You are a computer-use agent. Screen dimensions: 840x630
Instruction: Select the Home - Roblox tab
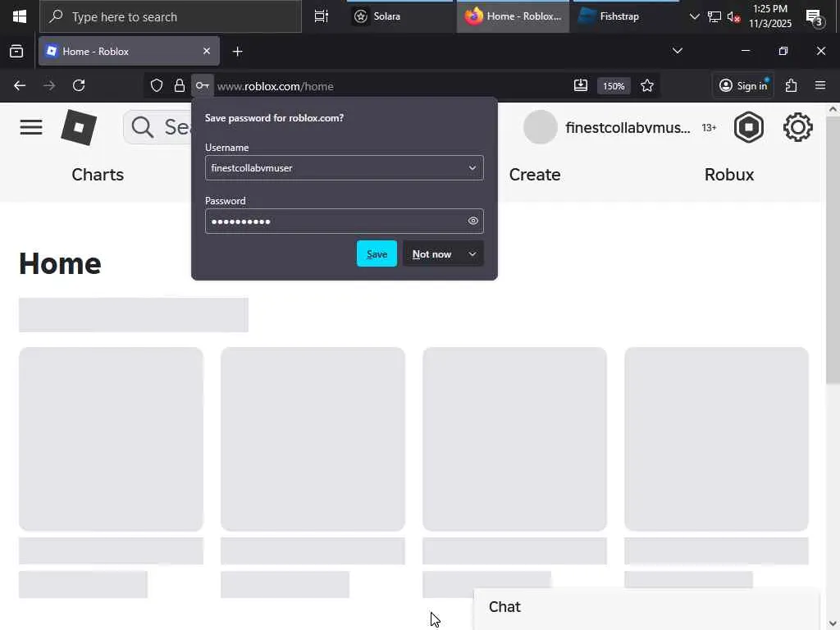coord(129,52)
